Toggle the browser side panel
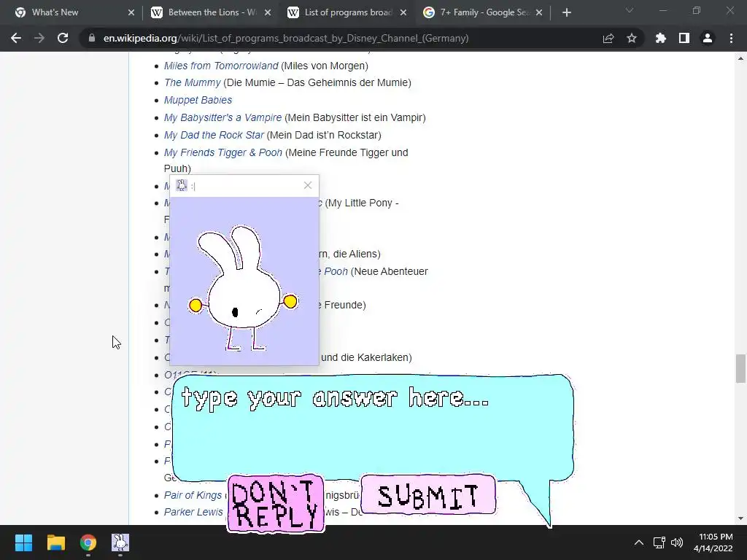The height and width of the screenshot is (560, 747). [684, 38]
